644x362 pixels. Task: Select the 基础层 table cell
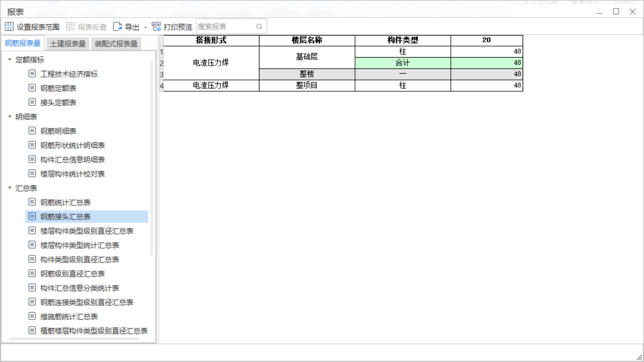(307, 57)
